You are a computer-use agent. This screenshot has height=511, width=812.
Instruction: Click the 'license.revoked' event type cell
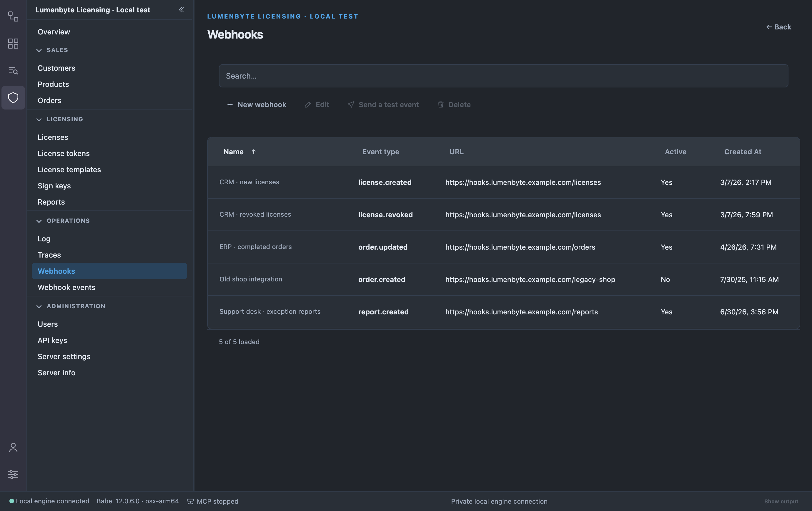coord(385,215)
